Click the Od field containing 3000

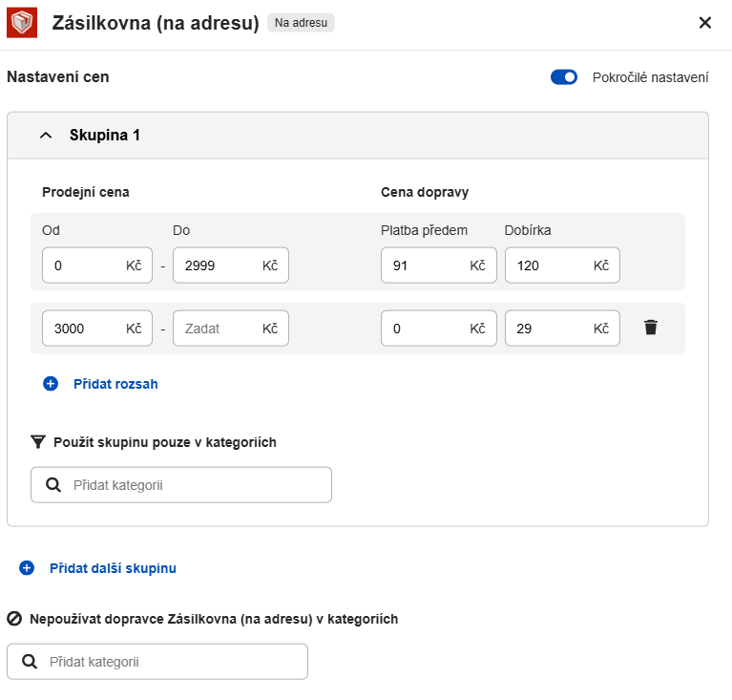82,329
